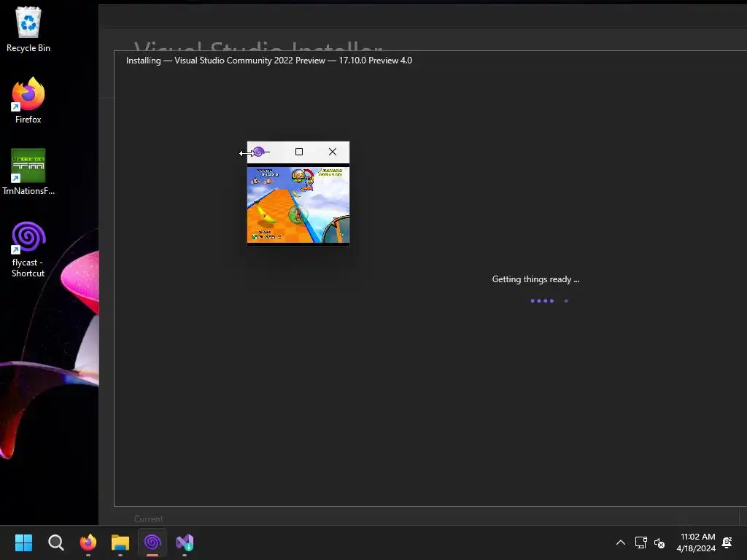Maximize the flycast game window

299,152
